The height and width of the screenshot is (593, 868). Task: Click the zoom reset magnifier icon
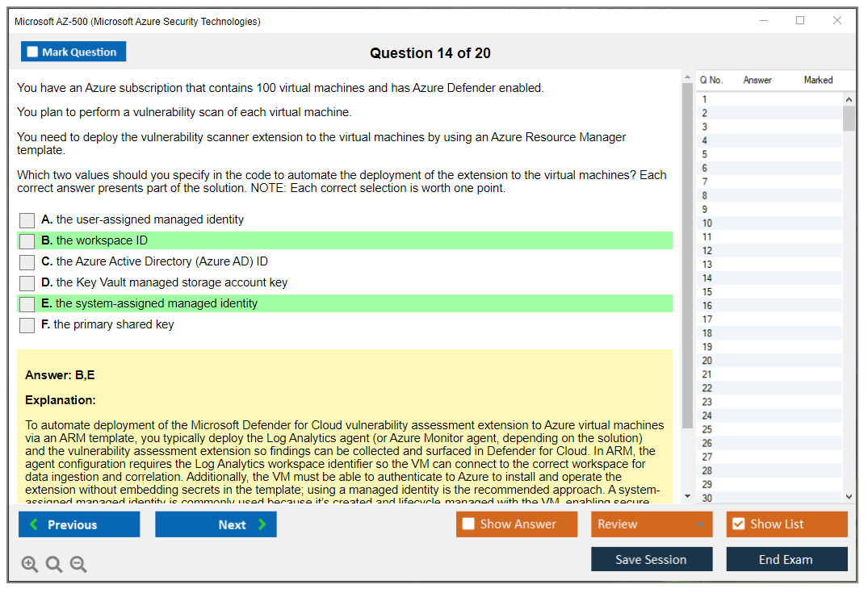pyautogui.click(x=54, y=565)
